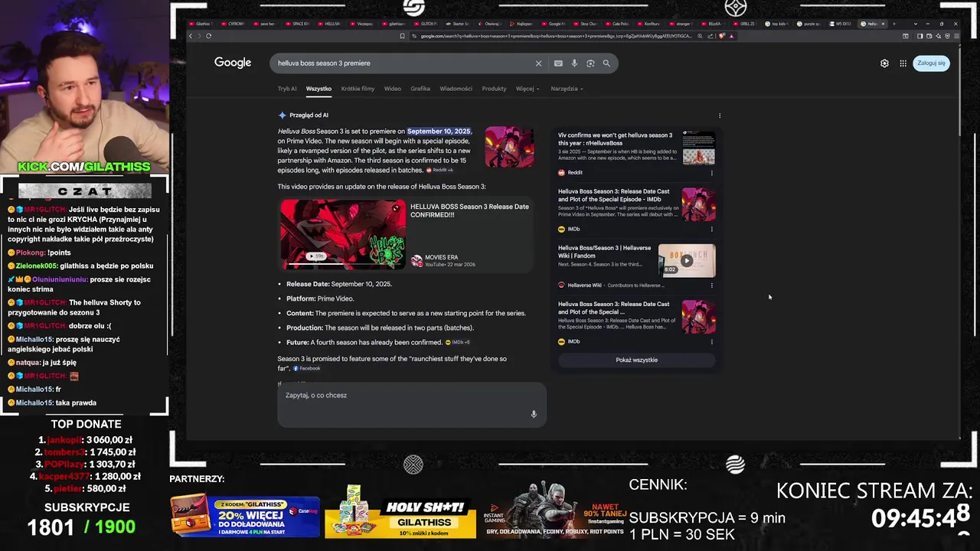Reload the page in browser toolbar
This screenshot has width=980, height=551.
[208, 36]
